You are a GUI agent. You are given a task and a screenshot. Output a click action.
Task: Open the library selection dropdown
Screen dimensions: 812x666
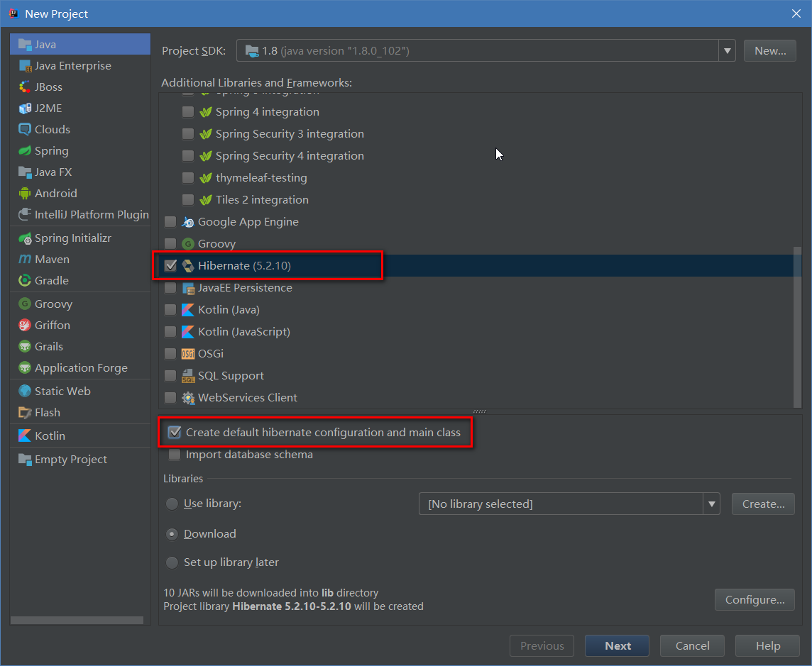pyautogui.click(x=711, y=504)
